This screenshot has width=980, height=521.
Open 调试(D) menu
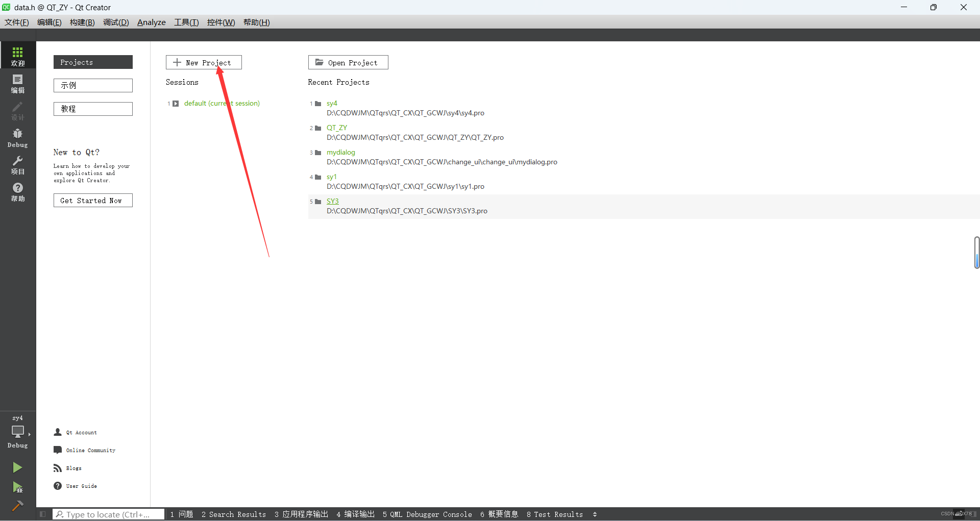[x=116, y=22]
